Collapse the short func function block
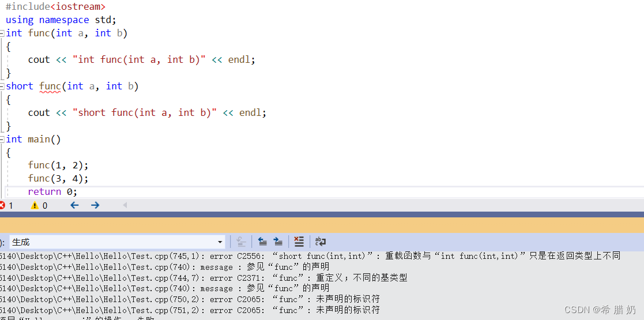The height and width of the screenshot is (320, 644). click(2, 86)
